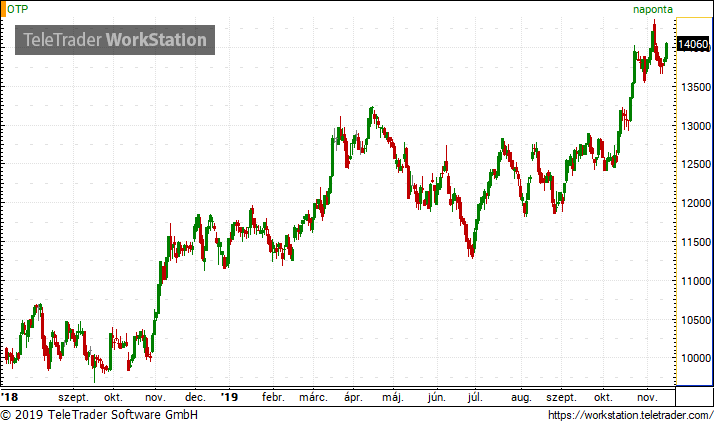
Task: Click the 'nov.' label at the axis's right end
Action: pos(647,398)
